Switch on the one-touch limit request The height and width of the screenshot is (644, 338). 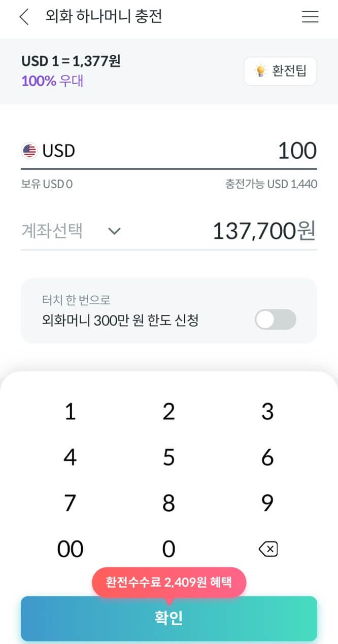tap(275, 320)
